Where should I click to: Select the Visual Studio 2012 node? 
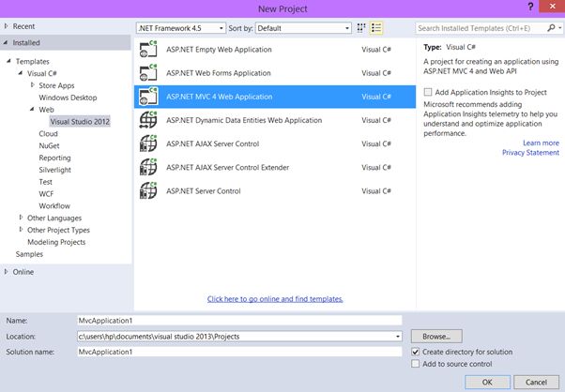click(80, 122)
